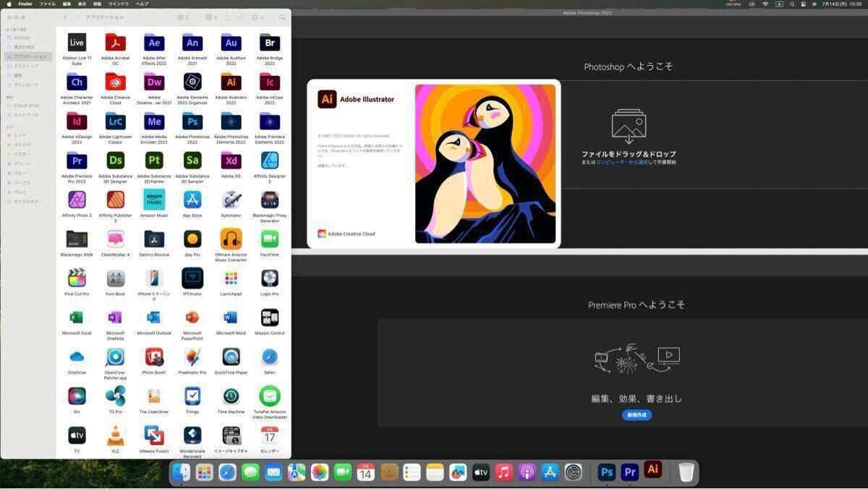Screen dimensions: 868x489
Task: Select Microsoft Excel in Finder
Action: point(77,317)
